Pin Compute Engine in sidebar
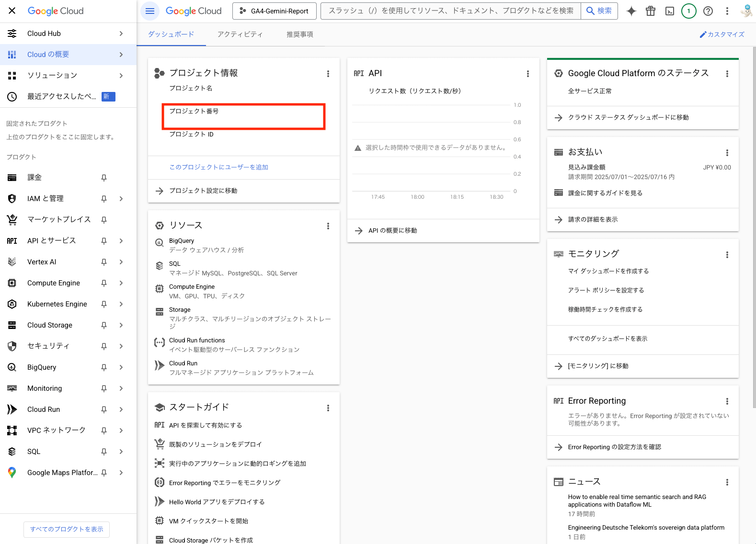This screenshot has height=544, width=756. coord(104,283)
